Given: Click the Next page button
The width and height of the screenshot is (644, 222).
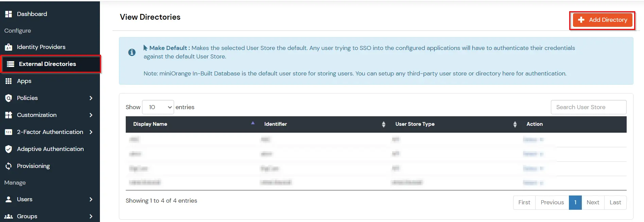Looking at the screenshot, I should point(593,202).
